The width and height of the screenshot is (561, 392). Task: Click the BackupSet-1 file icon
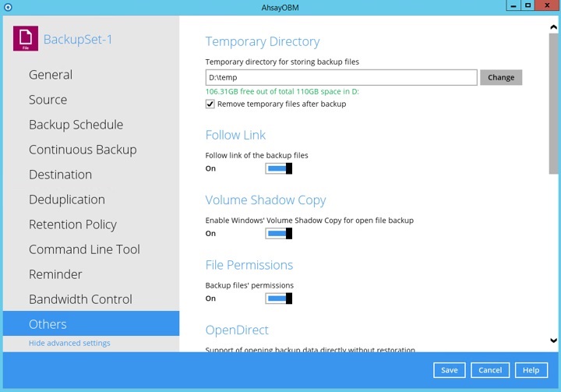click(x=26, y=39)
